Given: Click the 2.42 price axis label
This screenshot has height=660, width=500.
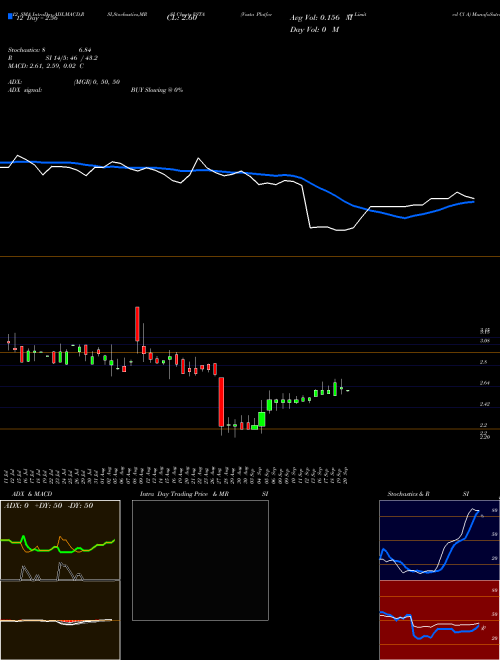Looking at the screenshot, I should point(485,404).
